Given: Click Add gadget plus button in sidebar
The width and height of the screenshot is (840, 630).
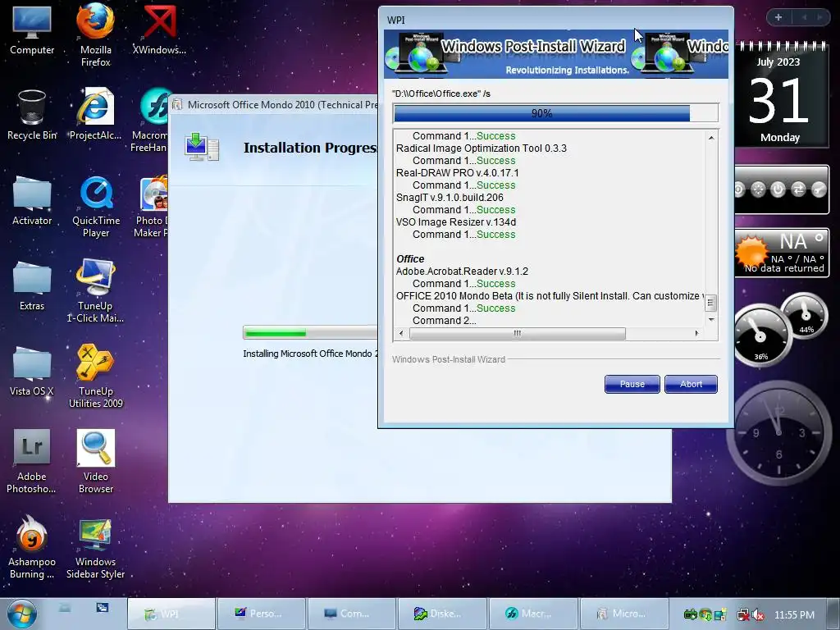Looking at the screenshot, I should [x=778, y=17].
